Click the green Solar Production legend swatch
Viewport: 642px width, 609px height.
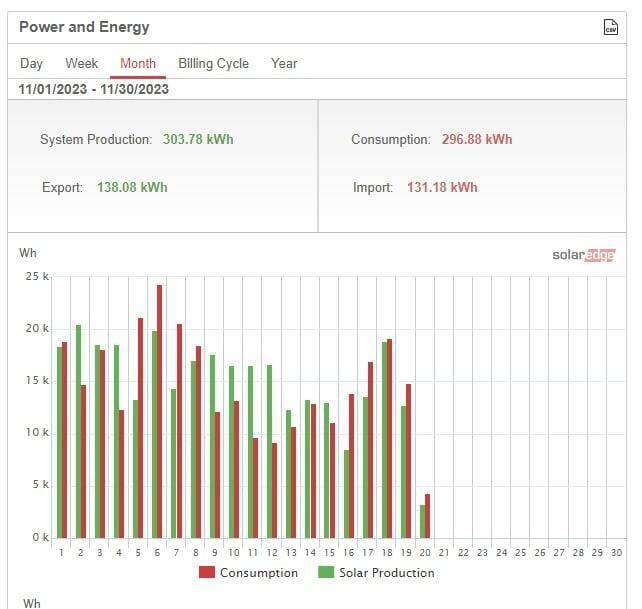click(x=326, y=572)
